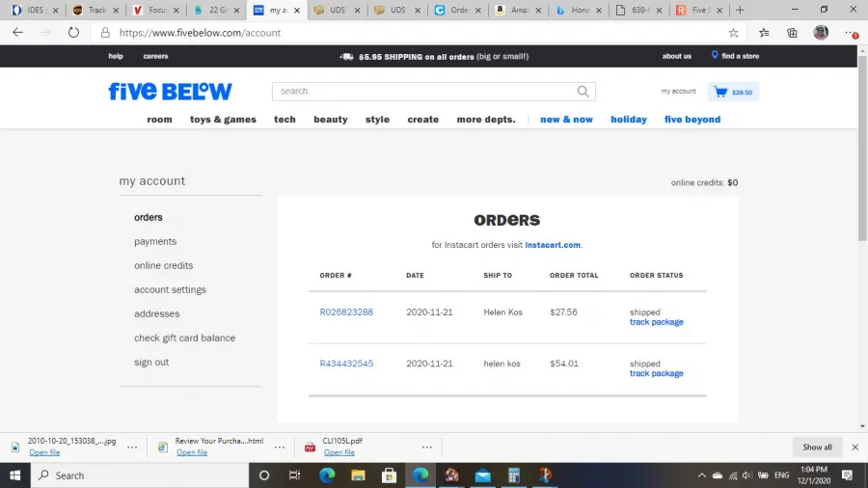The height and width of the screenshot is (488, 868).
Task: Click Show all downloads button
Action: coord(817,447)
